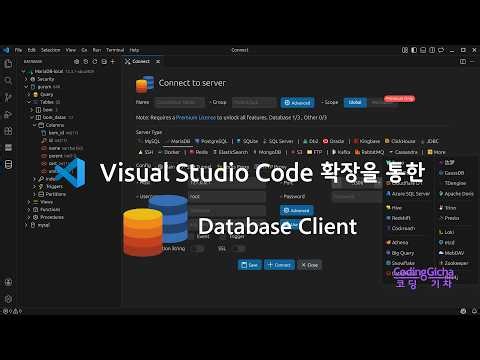Select the SQLite server type

pos(247,141)
